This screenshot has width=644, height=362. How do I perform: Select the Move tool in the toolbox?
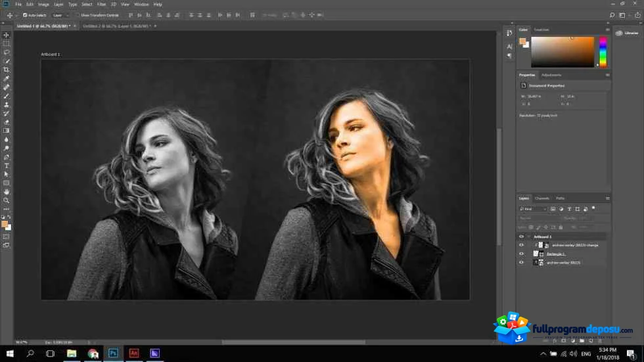tap(6, 35)
